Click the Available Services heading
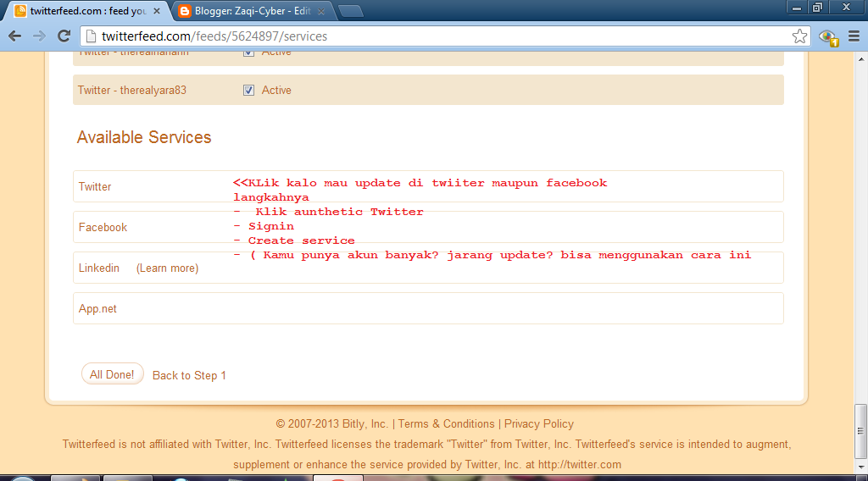868x481 pixels. point(144,137)
